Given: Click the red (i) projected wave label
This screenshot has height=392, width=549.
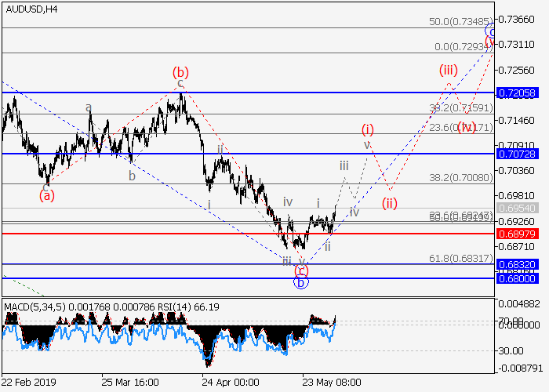Looking at the screenshot, I should point(367,129).
